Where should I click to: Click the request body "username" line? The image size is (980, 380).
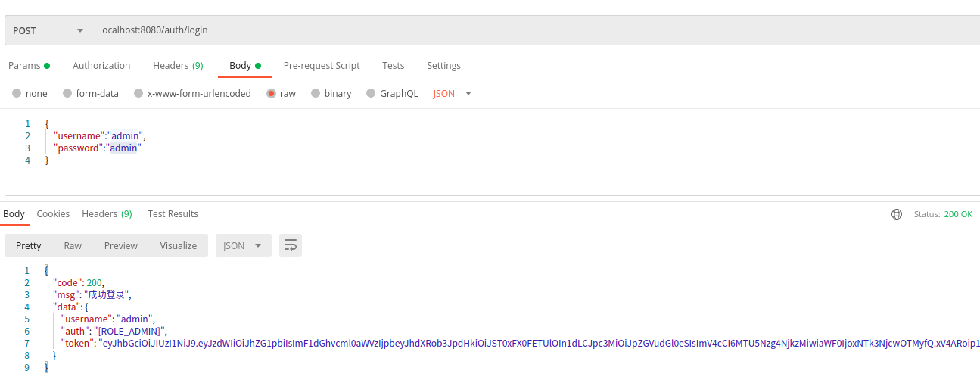pos(98,136)
